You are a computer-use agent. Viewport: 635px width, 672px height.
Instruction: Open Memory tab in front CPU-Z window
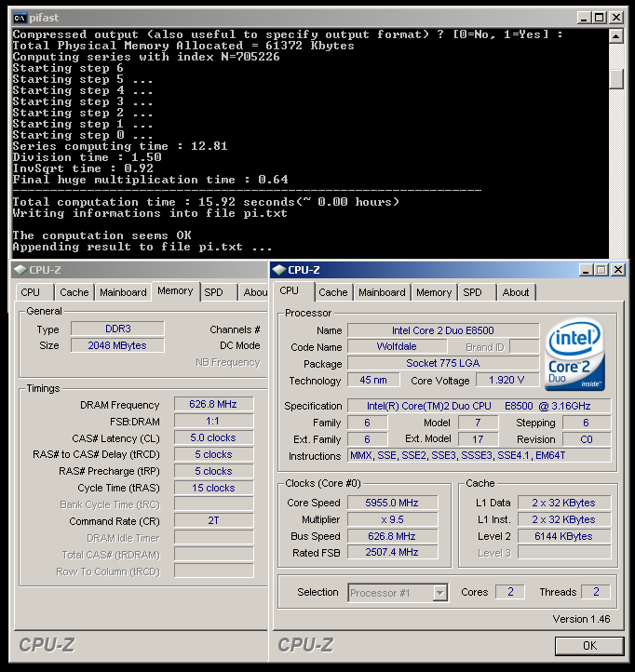434,292
